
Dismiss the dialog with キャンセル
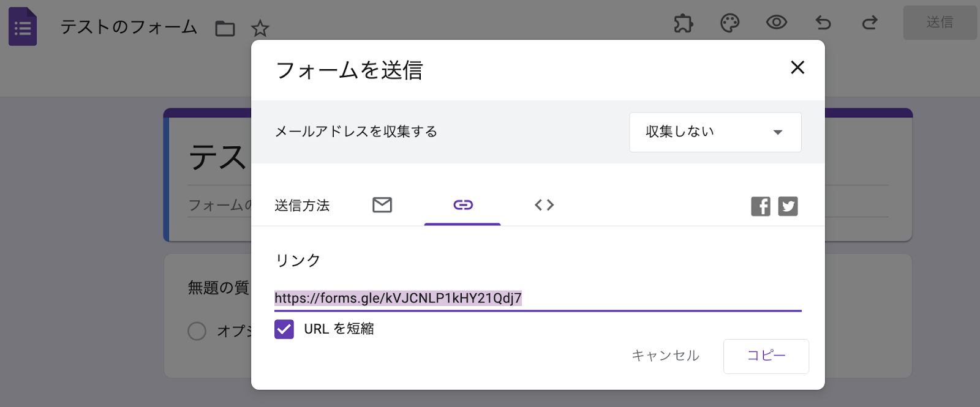[x=665, y=356]
